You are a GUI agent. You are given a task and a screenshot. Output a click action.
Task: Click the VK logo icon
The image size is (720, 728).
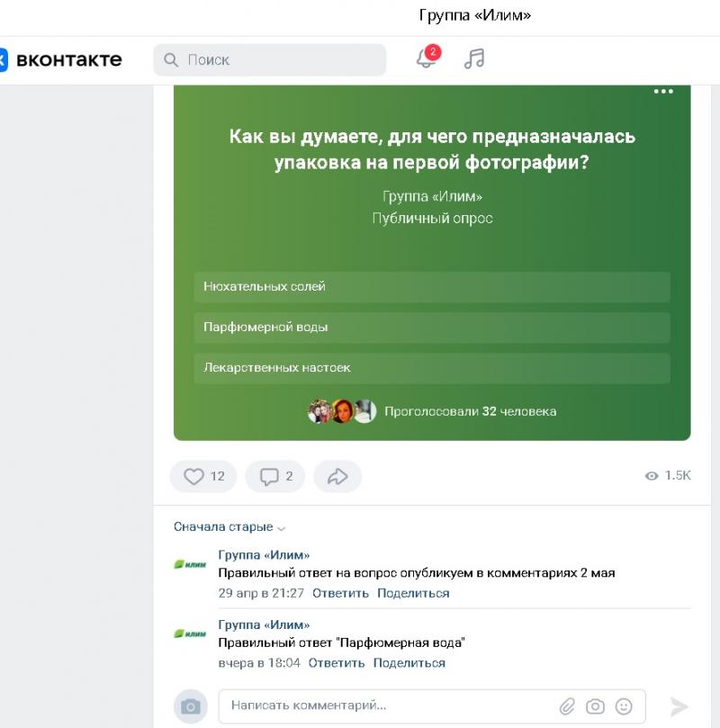pos(4,60)
